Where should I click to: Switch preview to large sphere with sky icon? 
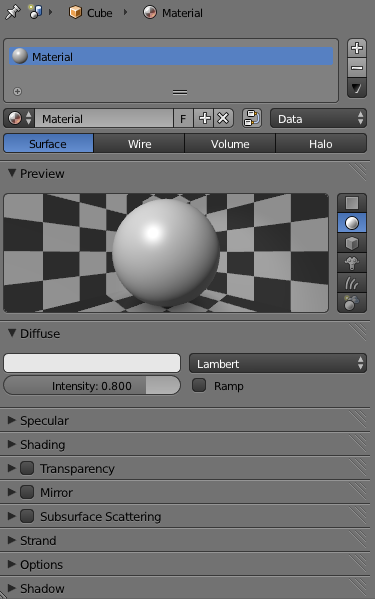click(x=352, y=303)
